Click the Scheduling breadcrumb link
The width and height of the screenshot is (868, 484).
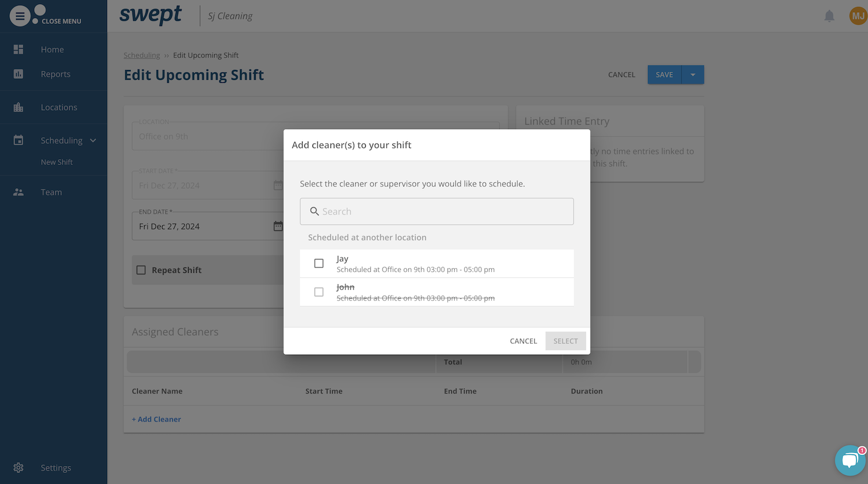coord(142,56)
